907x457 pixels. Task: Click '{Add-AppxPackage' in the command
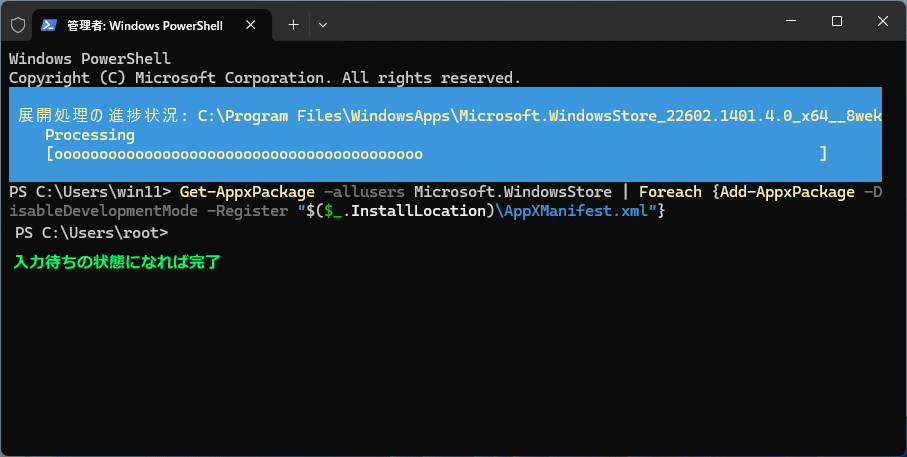pyautogui.click(x=783, y=192)
